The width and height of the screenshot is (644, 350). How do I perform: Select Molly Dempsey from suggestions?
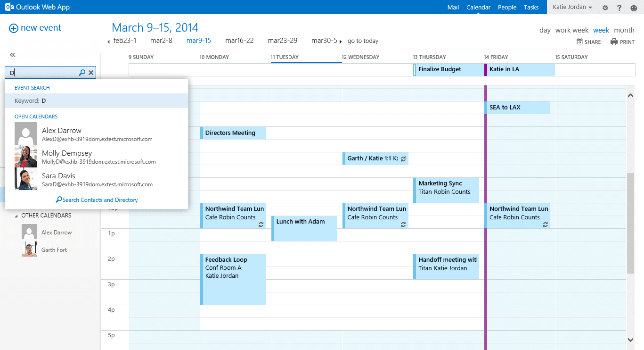(x=67, y=157)
